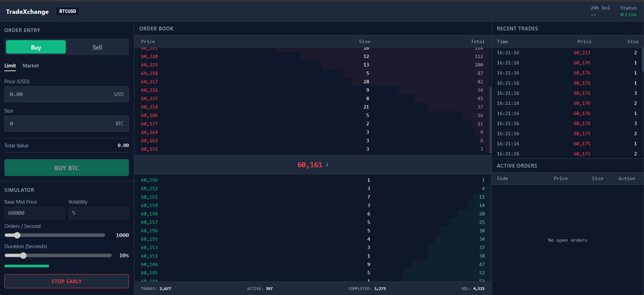Open the TradeXchange logo title
This screenshot has height=295, width=644.
27,12
